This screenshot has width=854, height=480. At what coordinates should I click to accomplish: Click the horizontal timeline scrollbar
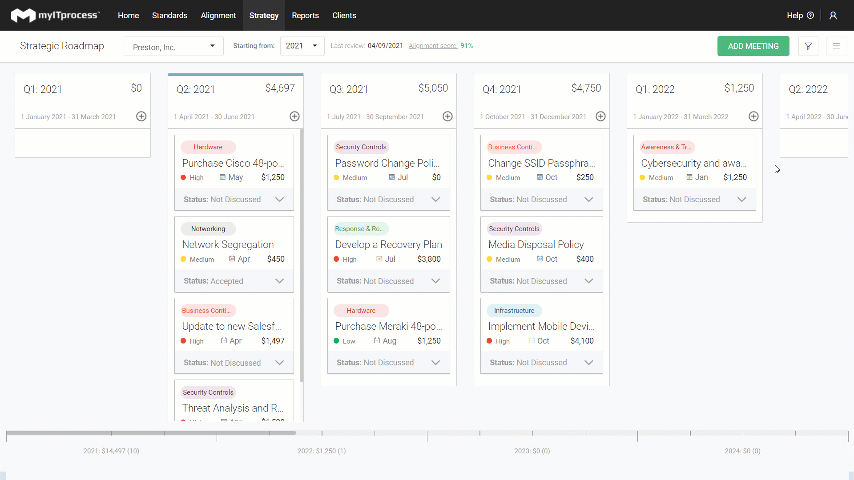coord(151,433)
